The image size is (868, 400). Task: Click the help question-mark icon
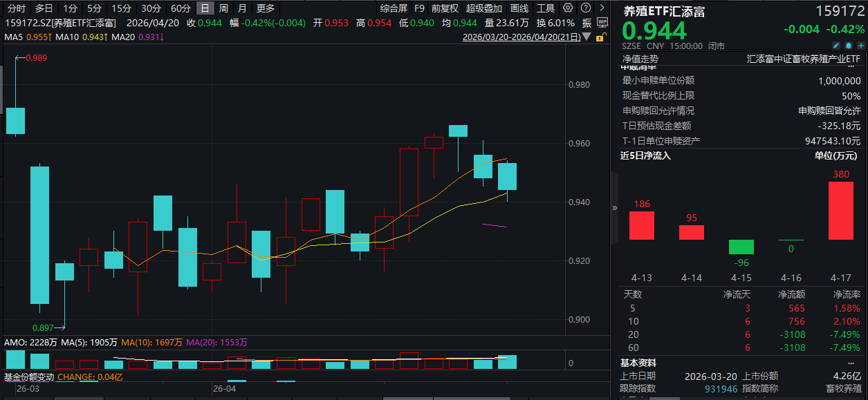coord(586,8)
